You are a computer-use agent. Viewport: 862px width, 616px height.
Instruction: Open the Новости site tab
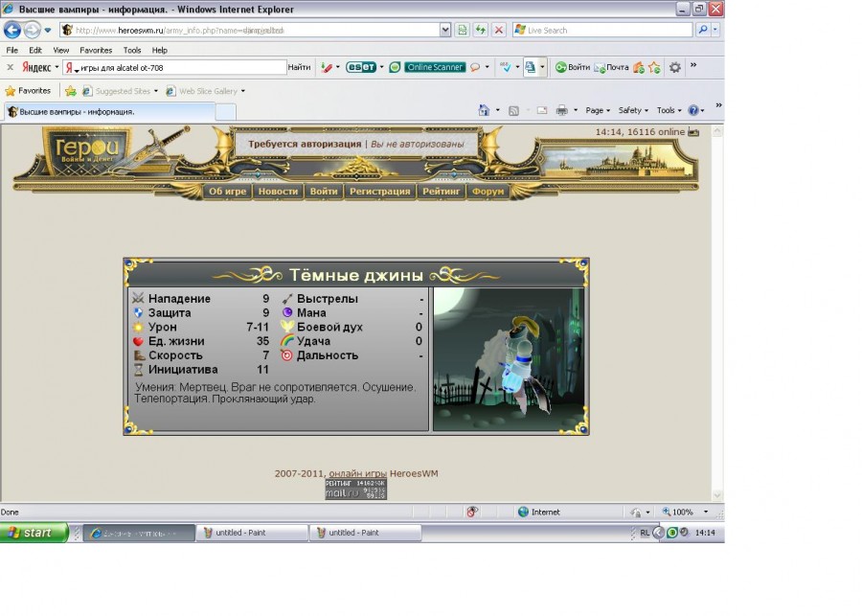(278, 192)
